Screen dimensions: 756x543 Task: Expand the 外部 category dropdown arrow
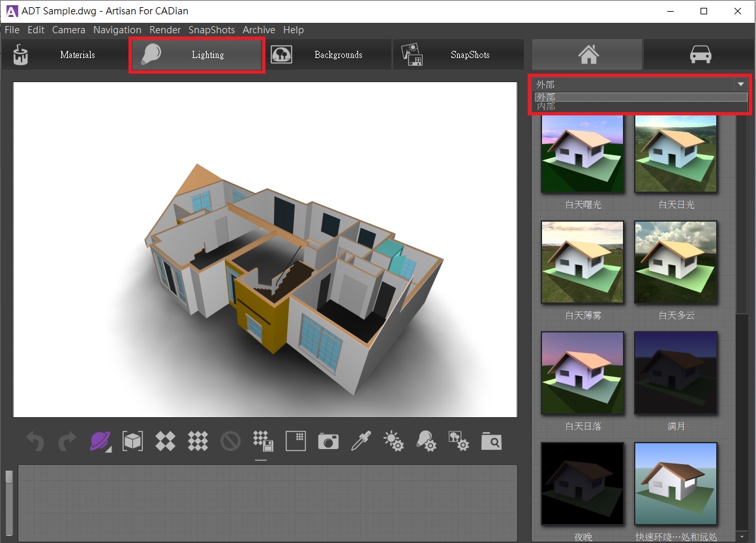[x=740, y=84]
